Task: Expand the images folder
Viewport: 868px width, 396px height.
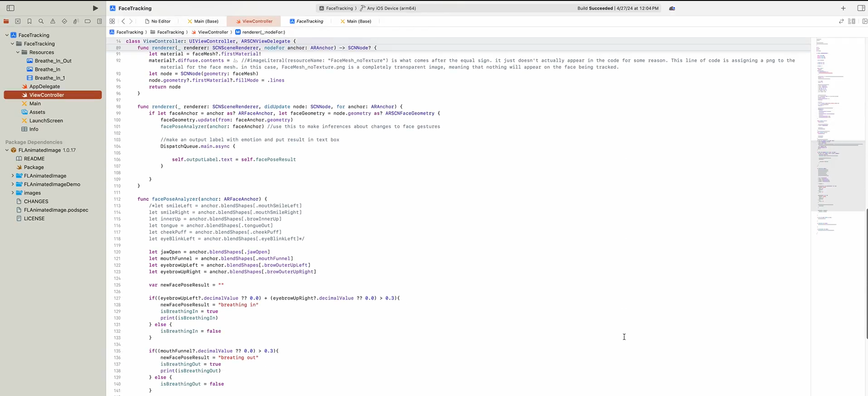Action: coord(12,193)
